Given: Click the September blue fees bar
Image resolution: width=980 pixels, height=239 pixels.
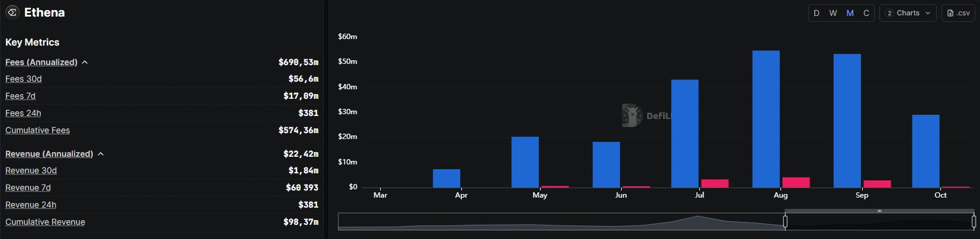Looking at the screenshot, I should tap(847, 121).
